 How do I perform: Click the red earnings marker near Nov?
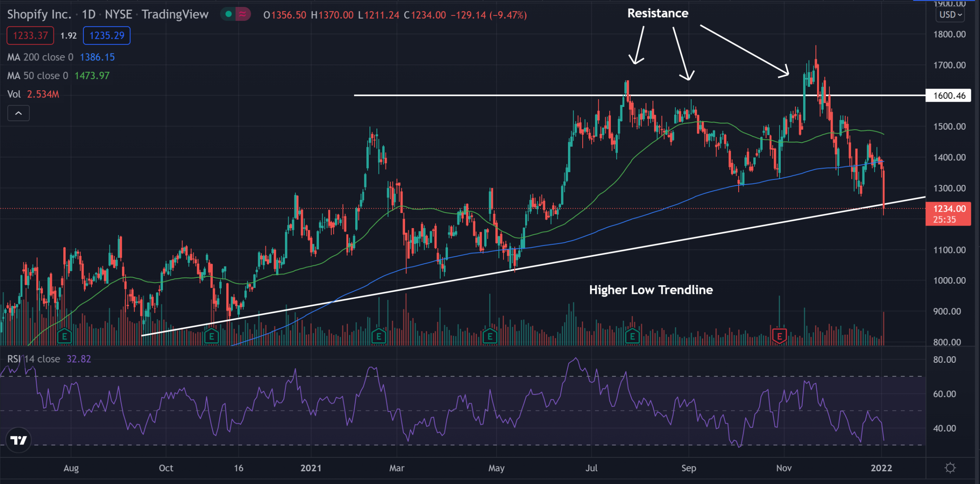[780, 337]
